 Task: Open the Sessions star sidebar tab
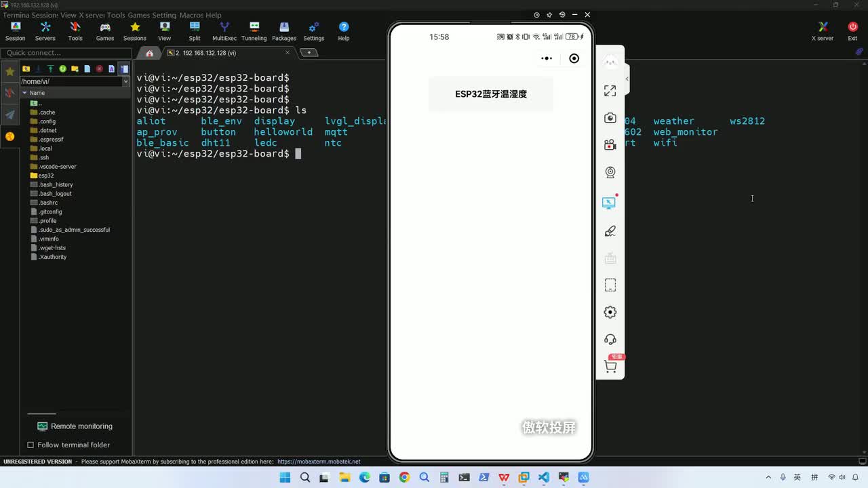[x=9, y=71]
